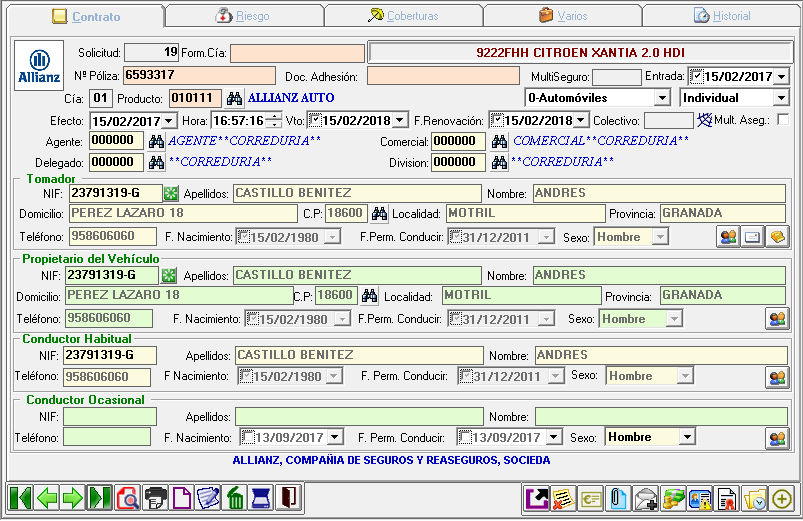Screen dimensions: 803x521
Task: Toggle the Mult. Aseg. checkbox
Action: 783,119
